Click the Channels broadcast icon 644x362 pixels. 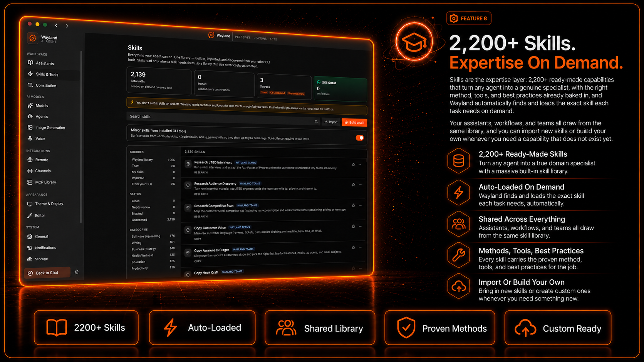[30, 171]
